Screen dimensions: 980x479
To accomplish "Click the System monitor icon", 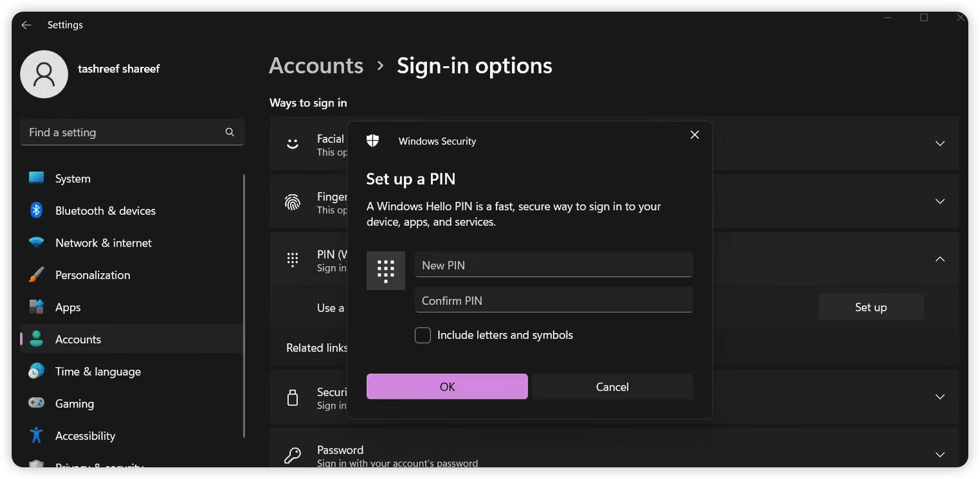I will coord(36,178).
